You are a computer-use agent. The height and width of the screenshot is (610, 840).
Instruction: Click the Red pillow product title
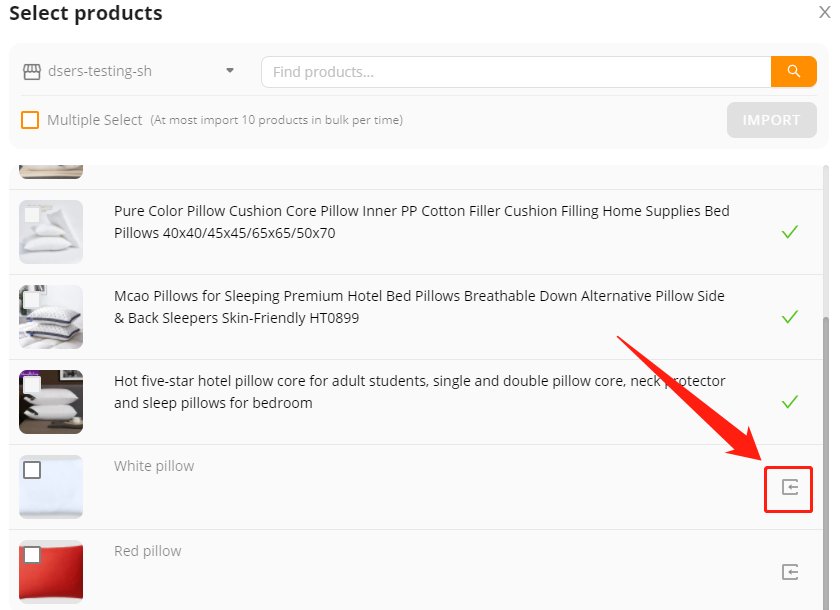pyautogui.click(x=147, y=551)
